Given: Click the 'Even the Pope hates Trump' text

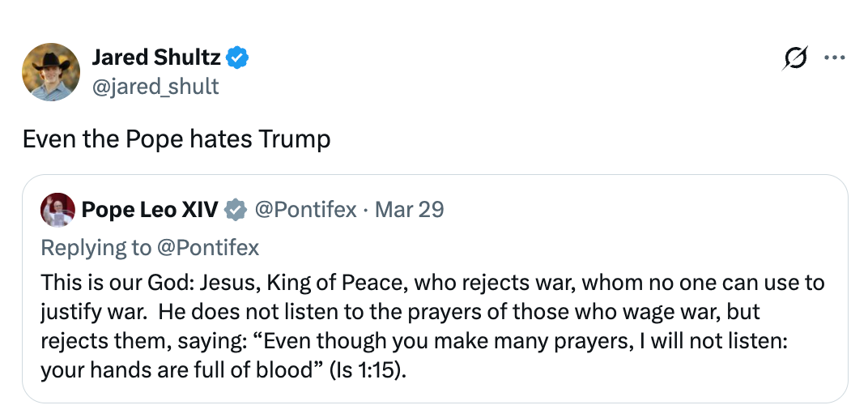Looking at the screenshot, I should [177, 139].
